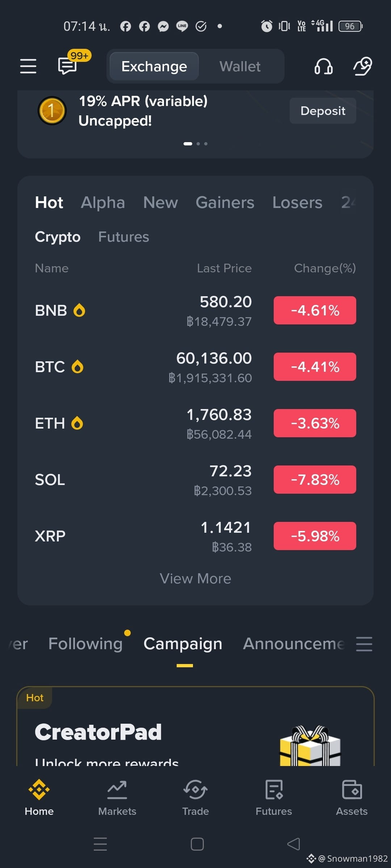Open the Trade icon in bottom bar
391x868 pixels.
195,790
